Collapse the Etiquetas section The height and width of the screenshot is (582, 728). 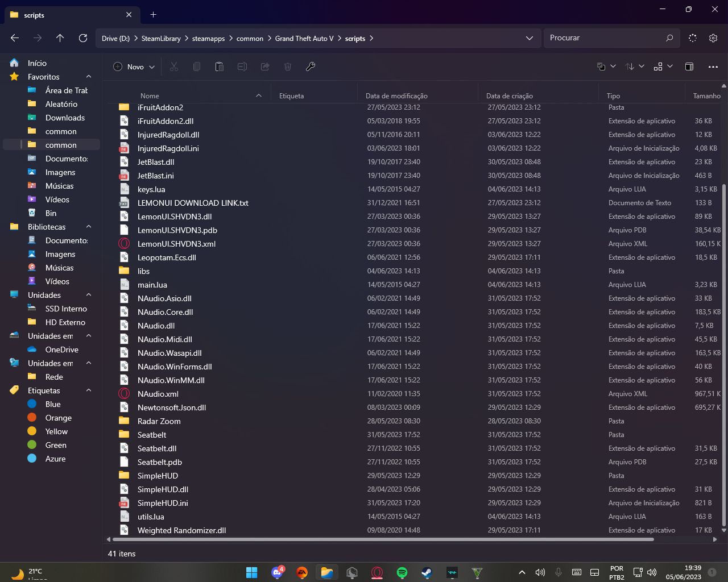[89, 390]
